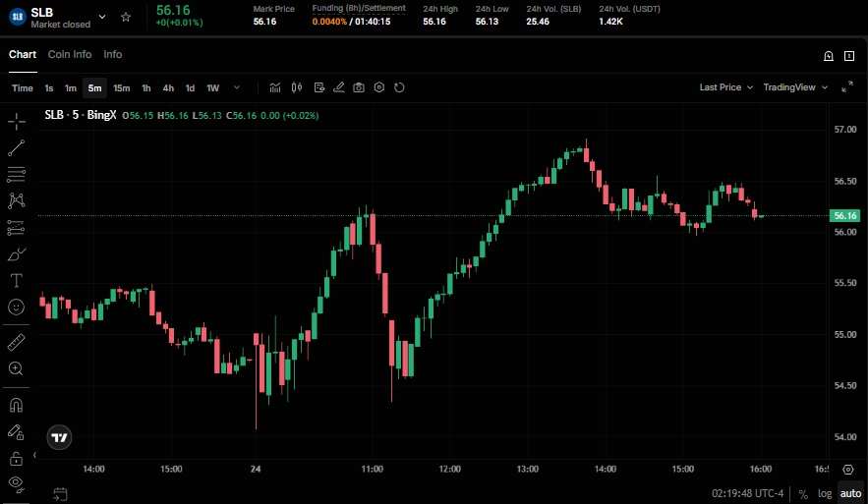Viewport: 868px width, 504px height.
Task: Open the indicators panel icon
Action: [x=275, y=87]
